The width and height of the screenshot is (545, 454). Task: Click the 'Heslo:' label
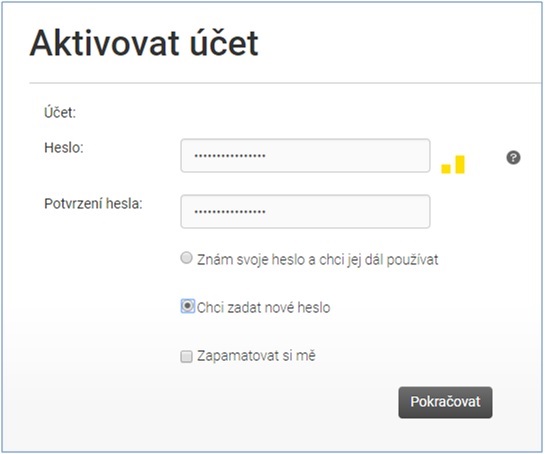coord(64,148)
